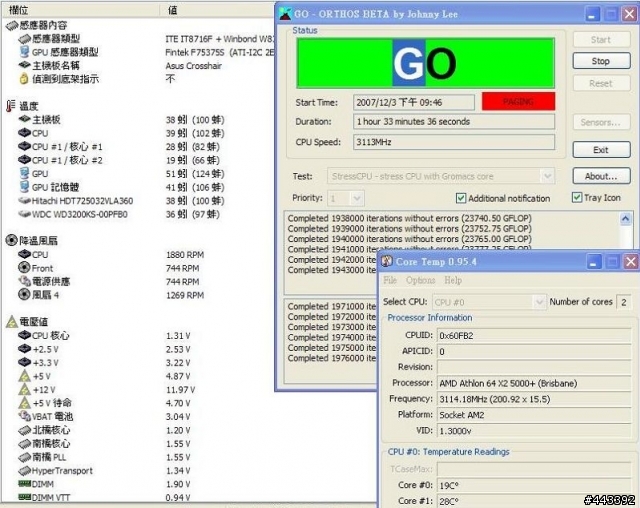
Task: Click the warning triangle icon beside 電壓值
Action: [x=12, y=322]
